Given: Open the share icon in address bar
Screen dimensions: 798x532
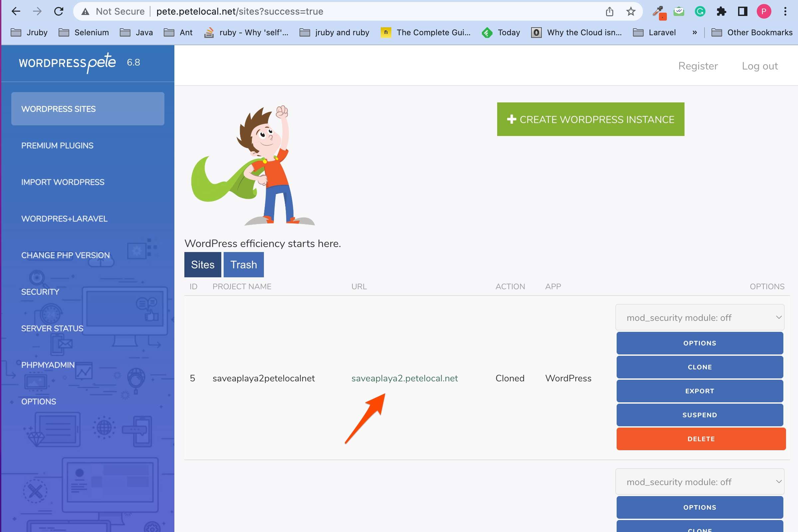Looking at the screenshot, I should pyautogui.click(x=609, y=12).
